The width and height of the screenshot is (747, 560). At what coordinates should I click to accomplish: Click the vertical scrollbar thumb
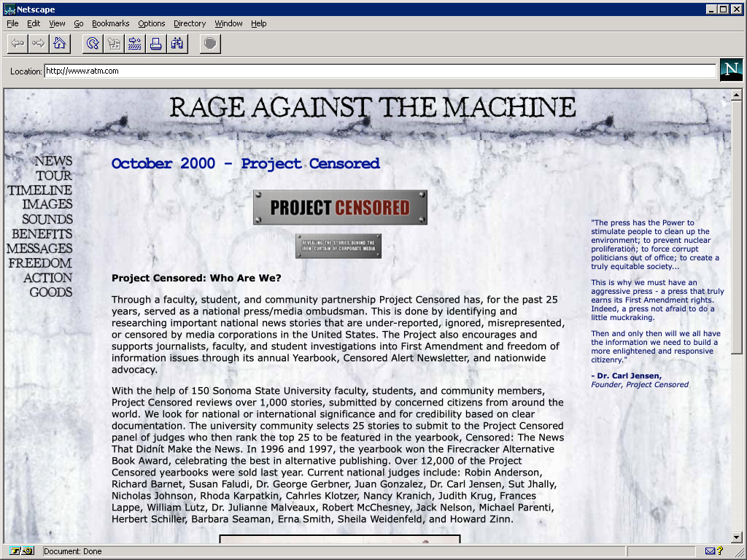click(x=737, y=227)
